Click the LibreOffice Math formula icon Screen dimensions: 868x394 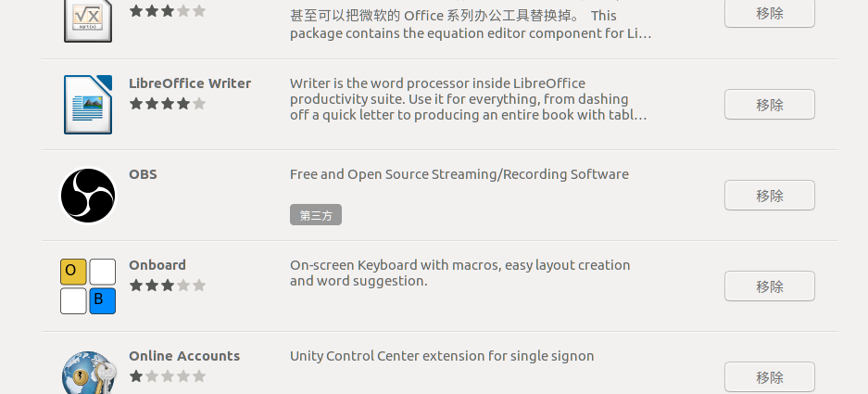88,20
